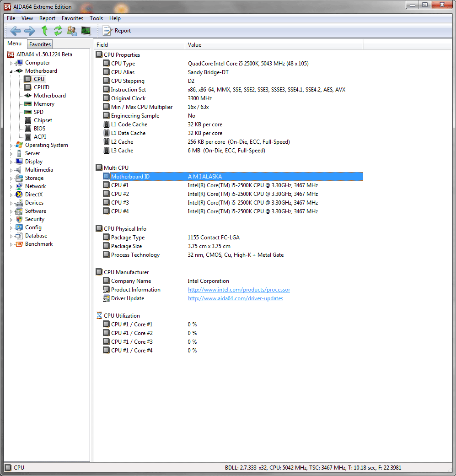Image resolution: width=456 pixels, height=476 pixels.
Task: Click the Display monitor icon
Action: click(19, 162)
